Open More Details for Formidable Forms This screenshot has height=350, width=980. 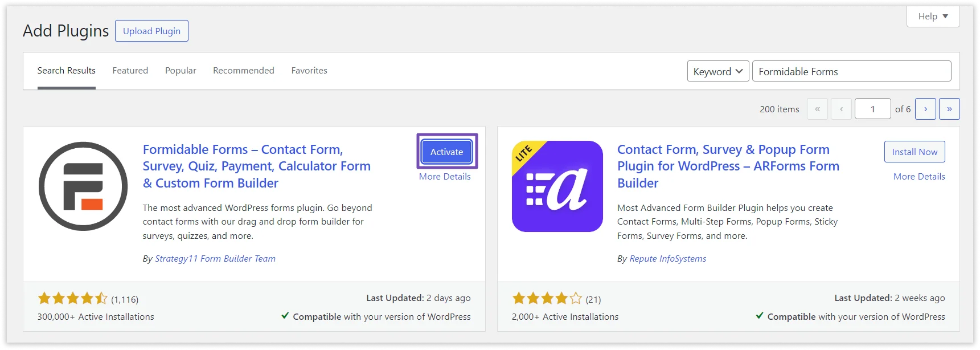pos(445,177)
